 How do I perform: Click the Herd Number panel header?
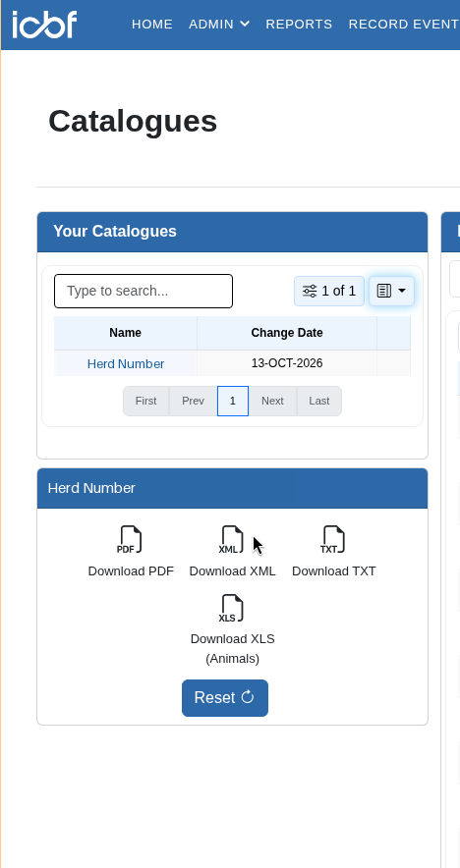pos(232,488)
